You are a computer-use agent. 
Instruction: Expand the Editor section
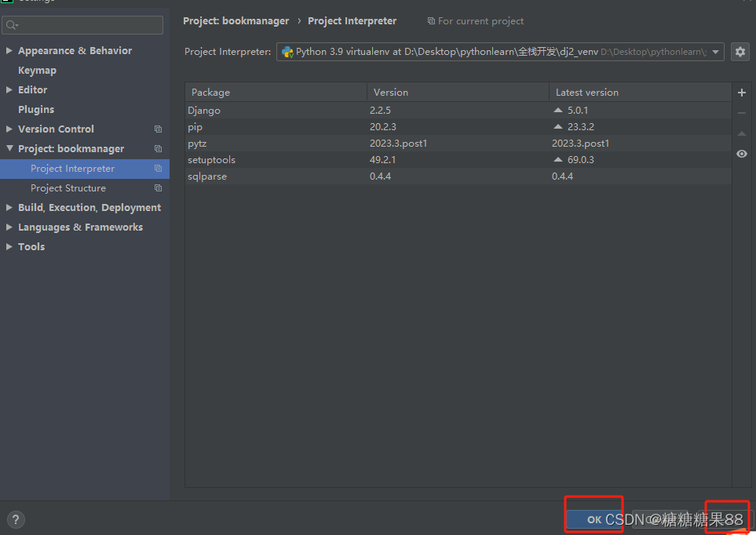[9, 89]
